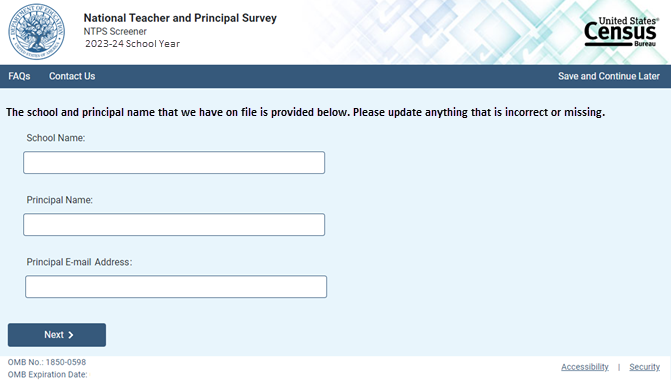Image resolution: width=671 pixels, height=380 pixels.
Task: Click the 2023-24 School Year text
Action: (132, 44)
